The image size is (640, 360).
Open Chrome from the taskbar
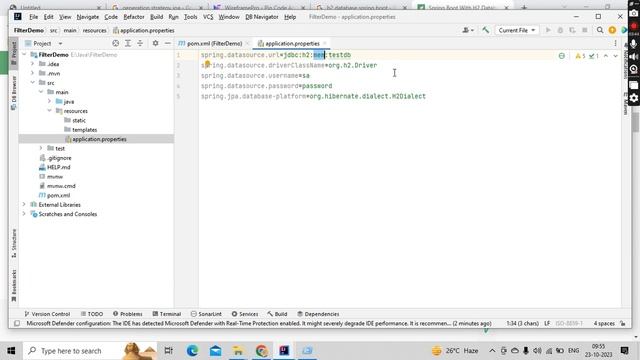(x=261, y=351)
